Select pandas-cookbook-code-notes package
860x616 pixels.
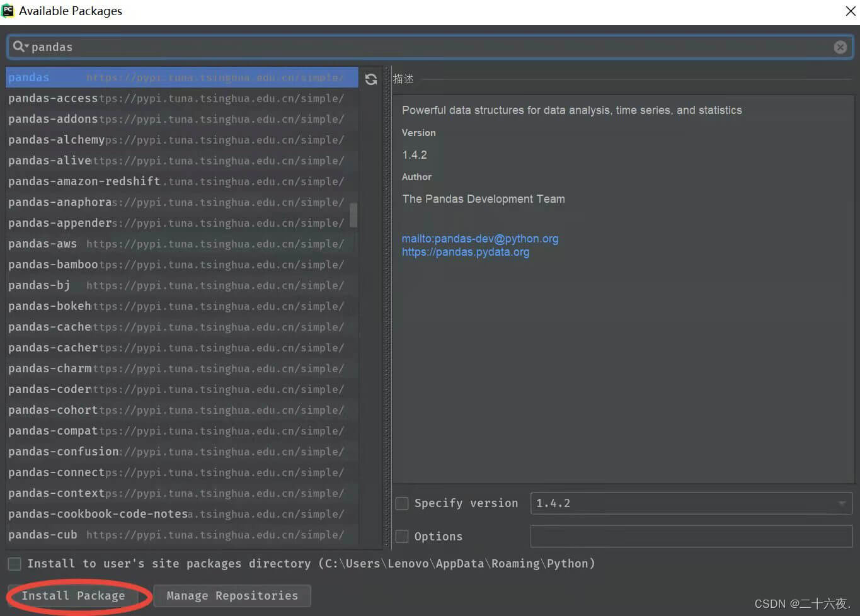pyautogui.click(x=98, y=514)
